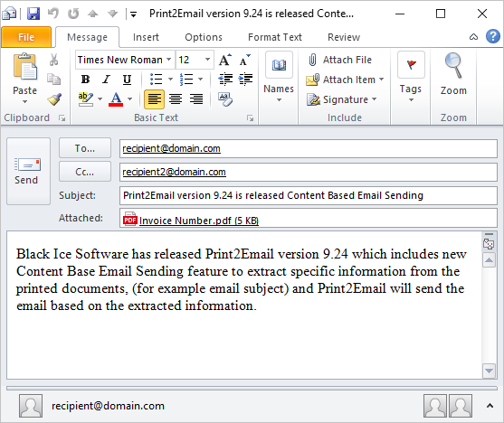The image size is (504, 423).
Task: Click the Zoom magnifier icon
Action: click(x=453, y=66)
